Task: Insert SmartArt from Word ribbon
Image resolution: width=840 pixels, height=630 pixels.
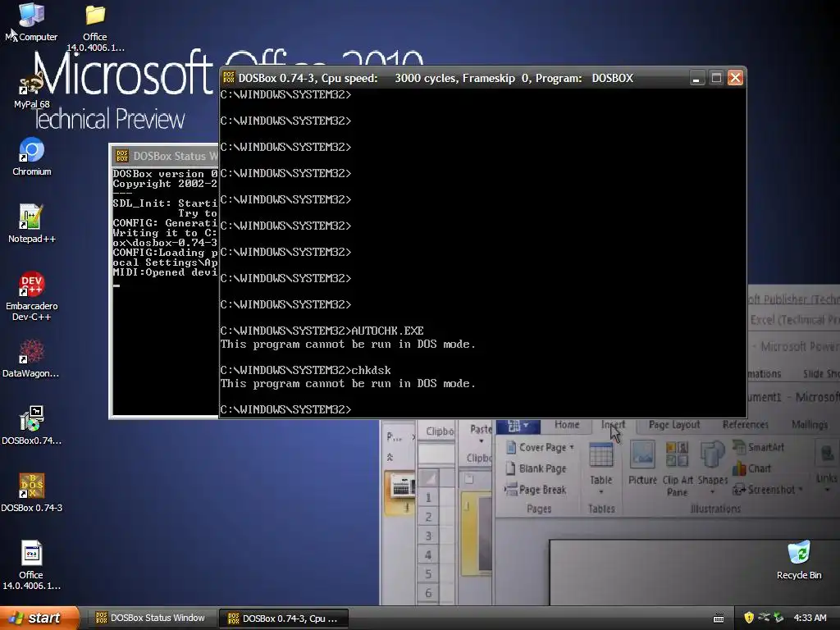Action: [759, 447]
